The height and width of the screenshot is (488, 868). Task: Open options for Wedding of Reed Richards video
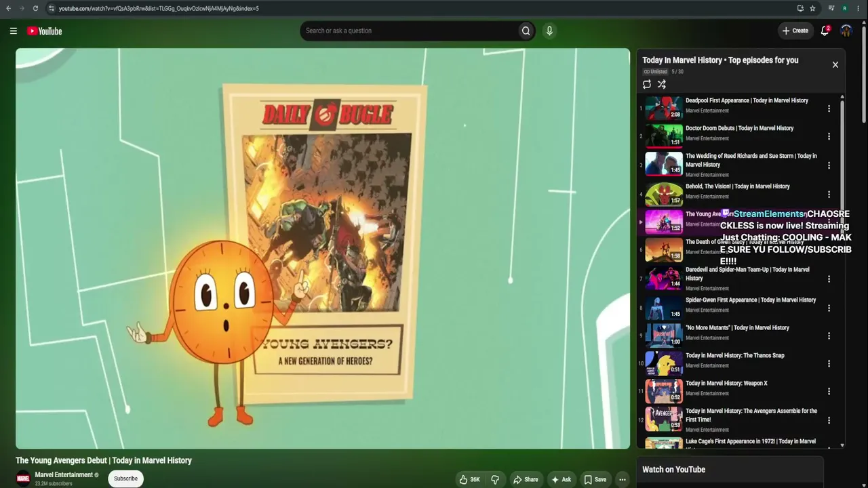[x=829, y=165]
